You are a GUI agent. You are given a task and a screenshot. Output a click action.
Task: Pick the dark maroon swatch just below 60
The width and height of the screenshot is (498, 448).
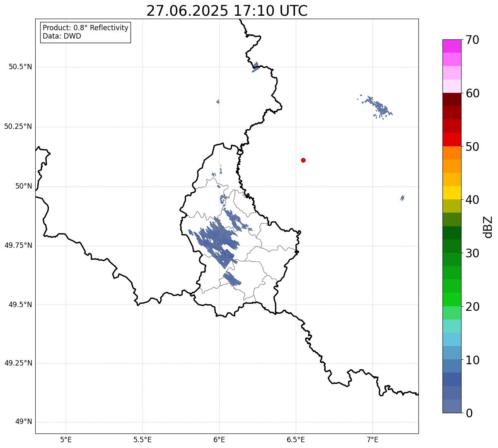pos(452,99)
